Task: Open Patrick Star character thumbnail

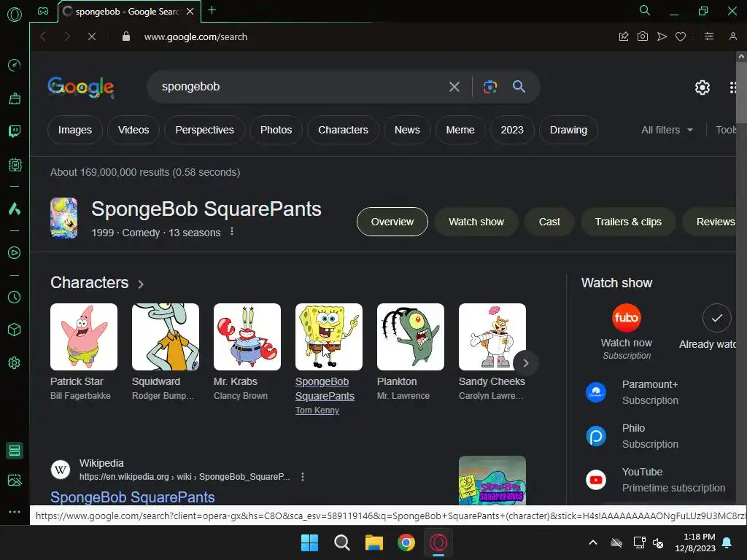Action: 84,337
